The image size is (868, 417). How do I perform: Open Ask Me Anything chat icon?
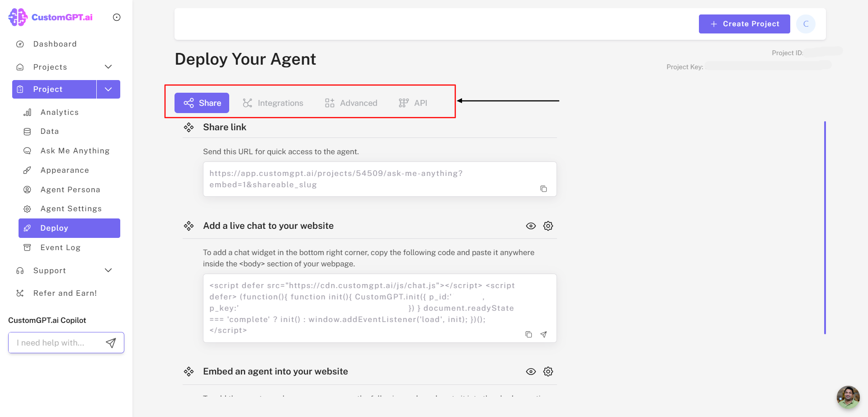coord(27,151)
